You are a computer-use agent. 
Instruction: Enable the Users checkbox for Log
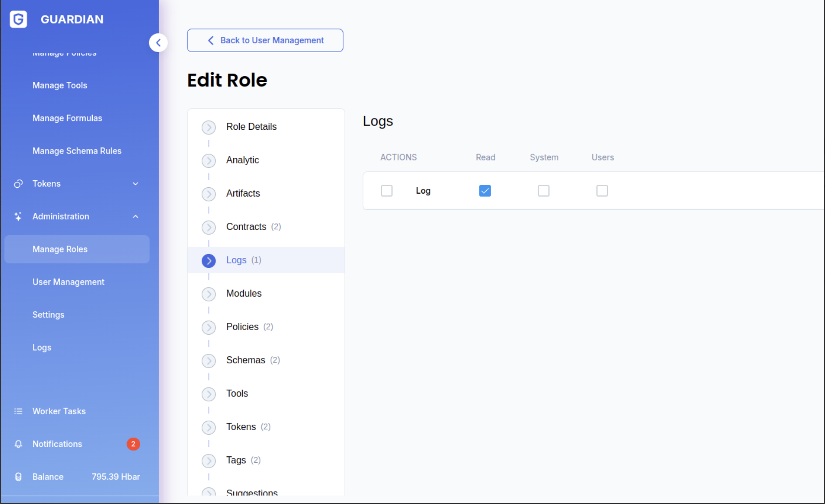tap(602, 191)
